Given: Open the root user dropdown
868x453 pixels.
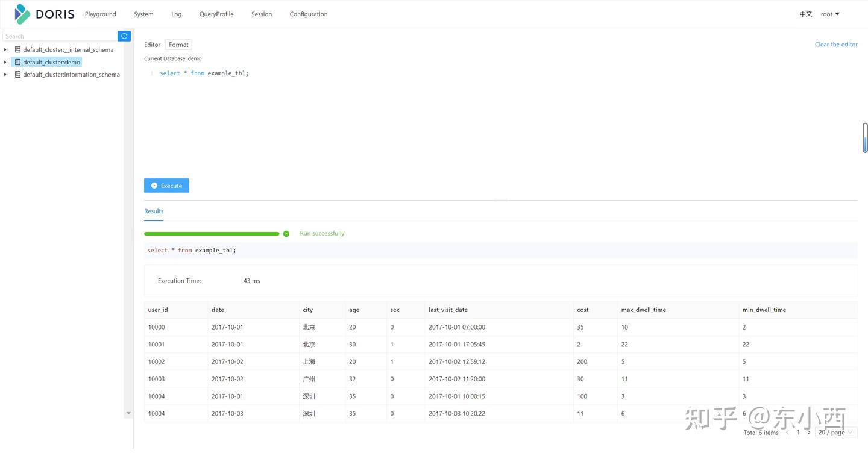Looking at the screenshot, I should pyautogui.click(x=830, y=14).
